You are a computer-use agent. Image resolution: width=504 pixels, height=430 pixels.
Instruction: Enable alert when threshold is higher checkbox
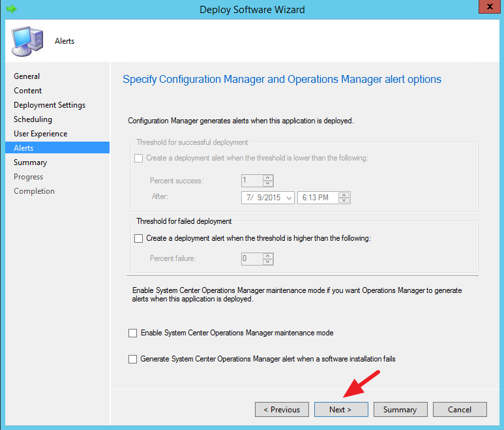tap(138, 238)
